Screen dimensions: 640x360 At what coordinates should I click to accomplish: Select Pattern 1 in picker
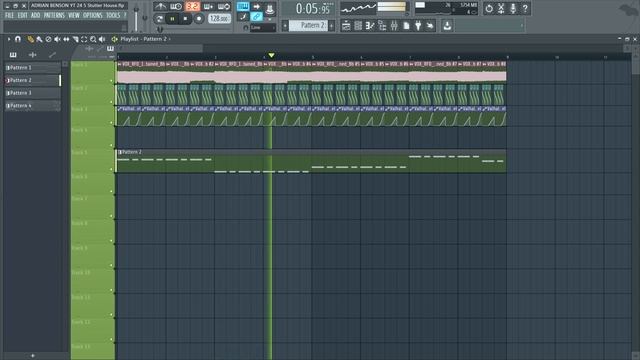pyautogui.click(x=33, y=68)
